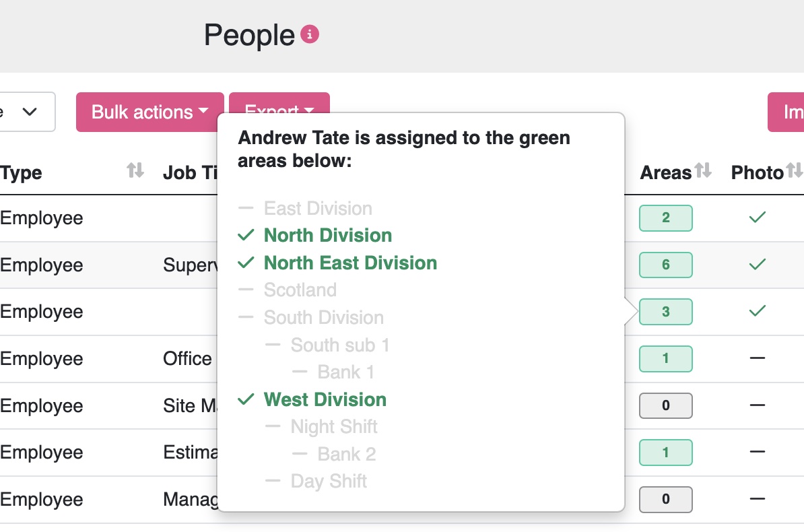This screenshot has height=532, width=804.
Task: Sort by the Type column arrows
Action: (135, 171)
